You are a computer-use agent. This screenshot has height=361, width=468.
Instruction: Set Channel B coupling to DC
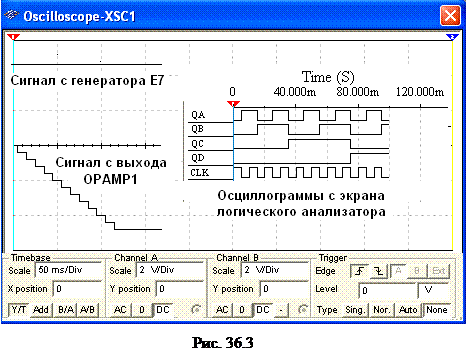(x=263, y=310)
